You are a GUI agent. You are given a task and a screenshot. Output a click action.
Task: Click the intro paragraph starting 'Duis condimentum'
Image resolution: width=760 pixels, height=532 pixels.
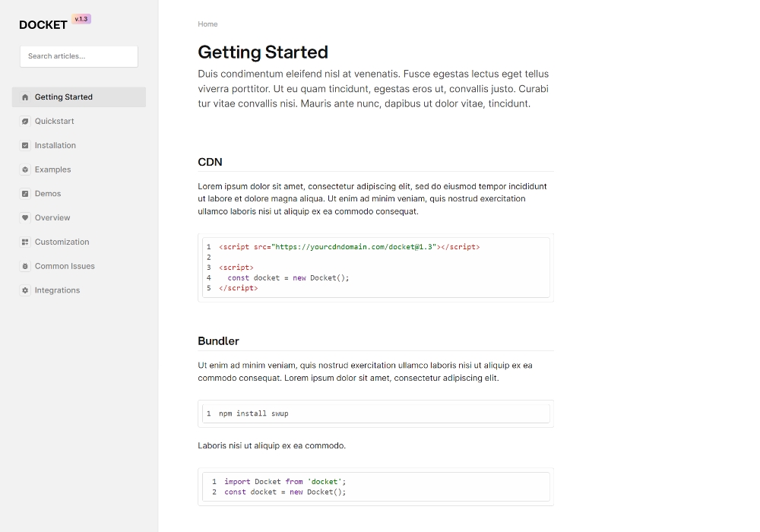[x=373, y=89]
